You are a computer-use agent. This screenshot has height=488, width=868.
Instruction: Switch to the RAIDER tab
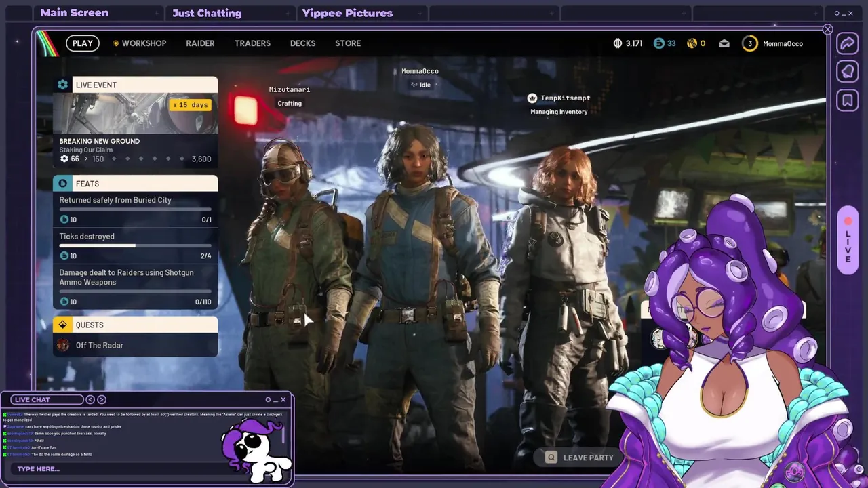coord(200,43)
